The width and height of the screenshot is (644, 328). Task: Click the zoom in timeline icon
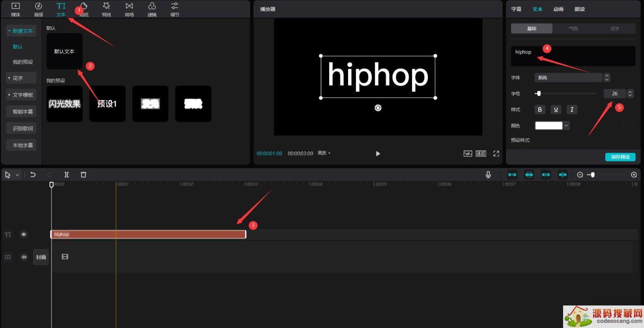click(634, 175)
